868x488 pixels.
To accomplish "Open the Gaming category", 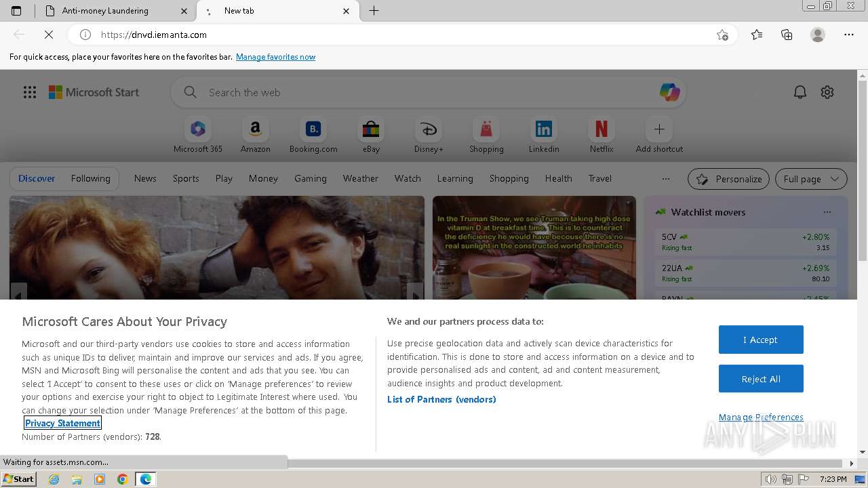I will 311,178.
